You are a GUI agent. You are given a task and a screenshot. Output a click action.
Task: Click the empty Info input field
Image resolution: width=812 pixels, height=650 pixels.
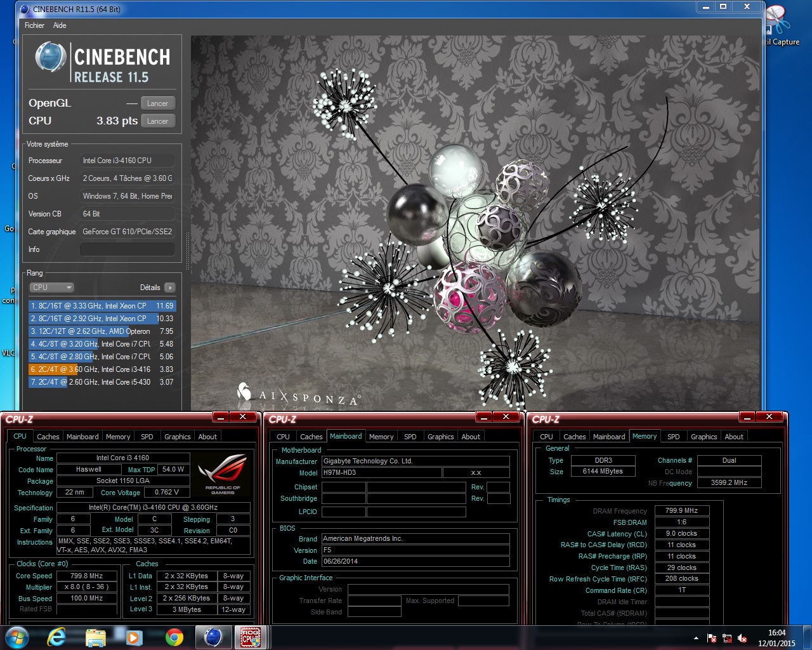(127, 249)
